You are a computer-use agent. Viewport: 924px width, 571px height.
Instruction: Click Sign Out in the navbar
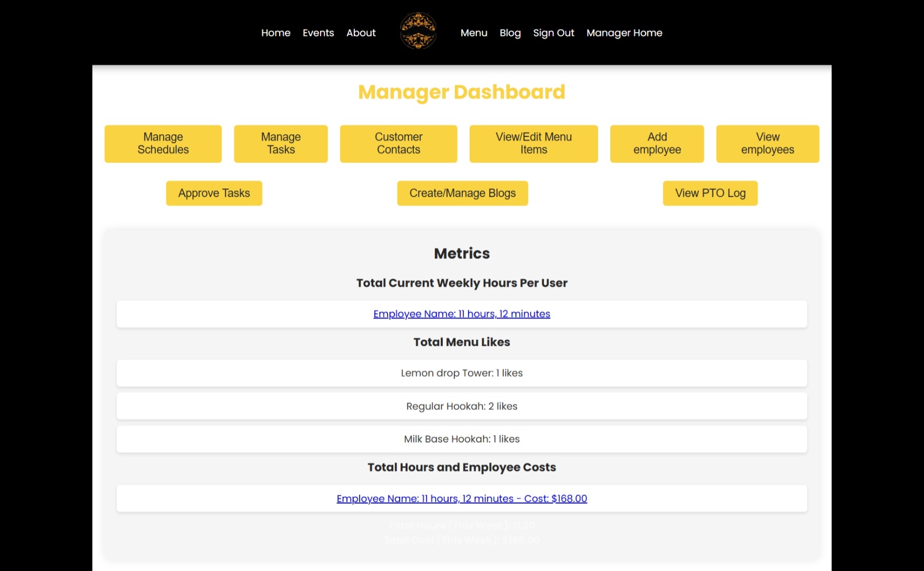click(553, 33)
